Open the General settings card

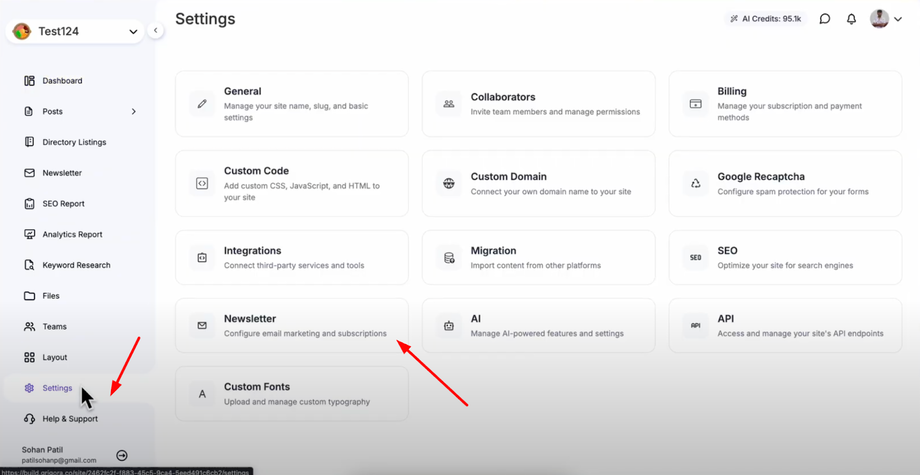(291, 104)
